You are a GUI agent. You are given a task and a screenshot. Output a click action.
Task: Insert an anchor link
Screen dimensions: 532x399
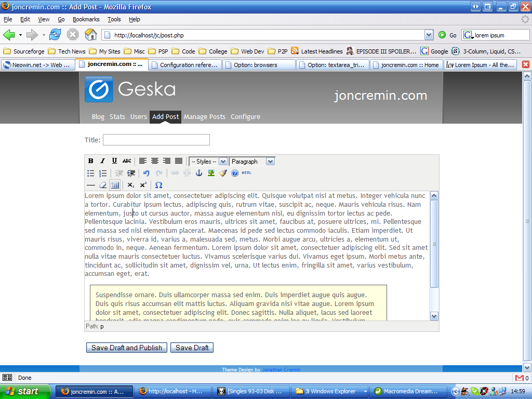[x=198, y=172]
